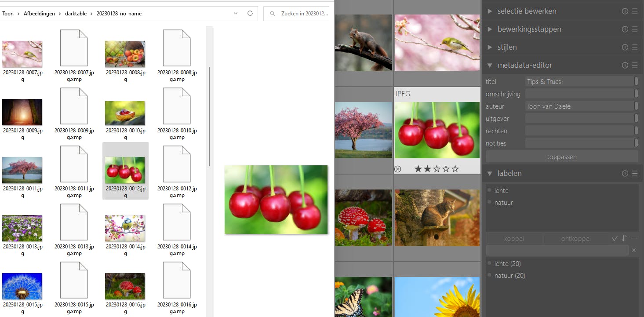Select the 20230128_0016.jpg.xmp file icon

click(177, 280)
